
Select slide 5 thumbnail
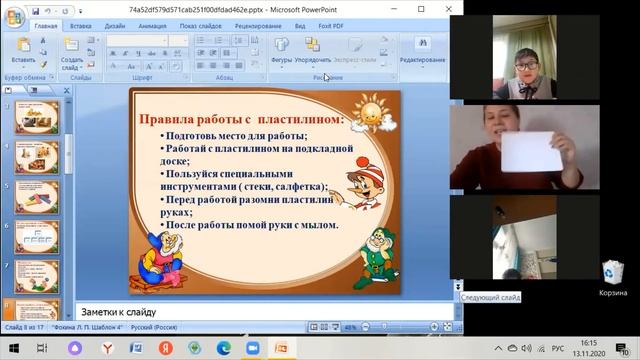[x=37, y=198]
